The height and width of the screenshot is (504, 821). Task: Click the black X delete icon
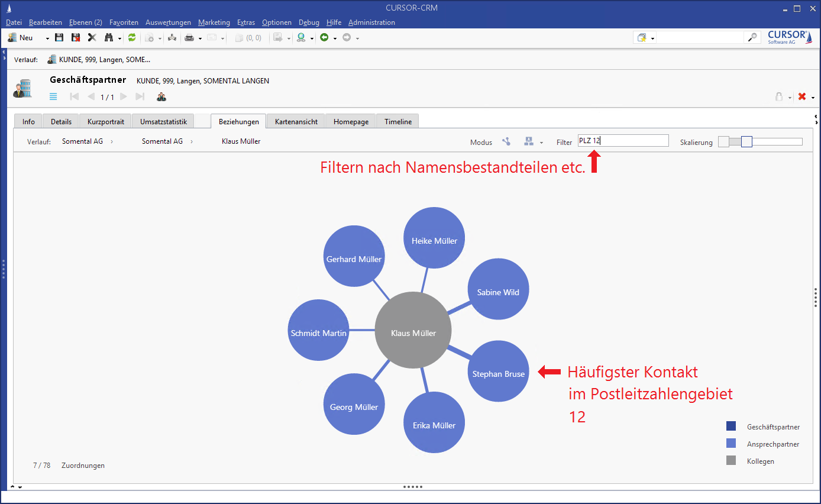pos(92,37)
